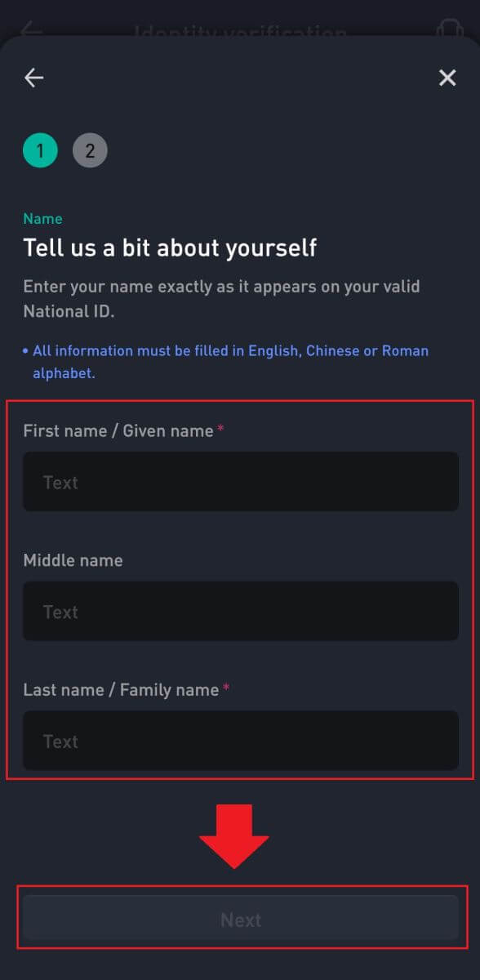480x980 pixels.
Task: Select step 2 in the progress indicator
Action: click(90, 150)
